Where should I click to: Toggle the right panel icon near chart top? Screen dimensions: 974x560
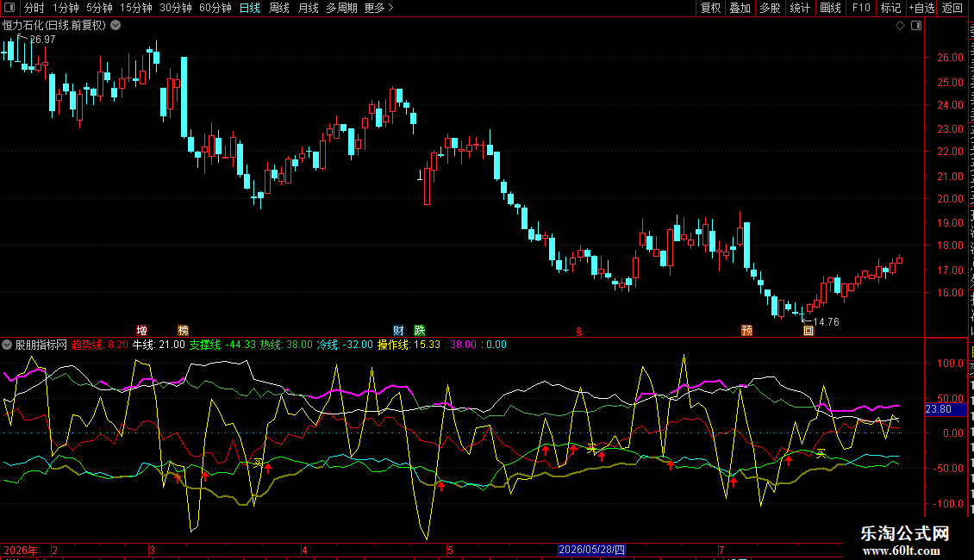tap(916, 26)
